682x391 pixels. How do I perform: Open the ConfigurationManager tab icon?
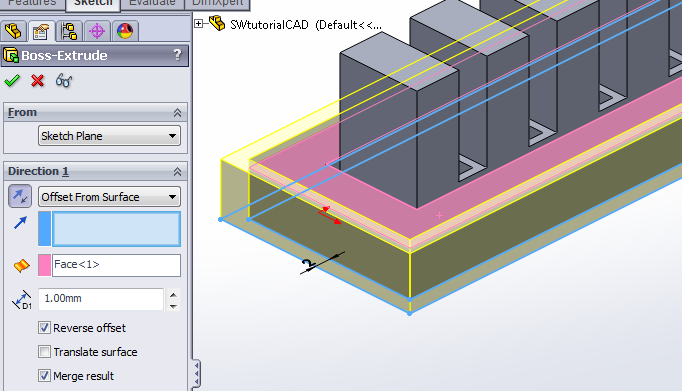click(69, 31)
